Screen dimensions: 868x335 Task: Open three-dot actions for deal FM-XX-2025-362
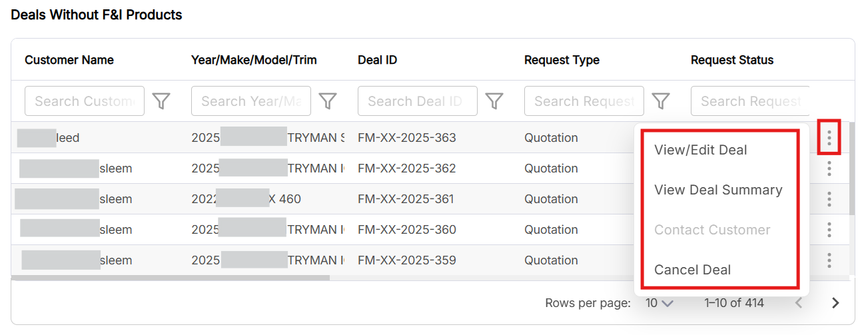(829, 168)
